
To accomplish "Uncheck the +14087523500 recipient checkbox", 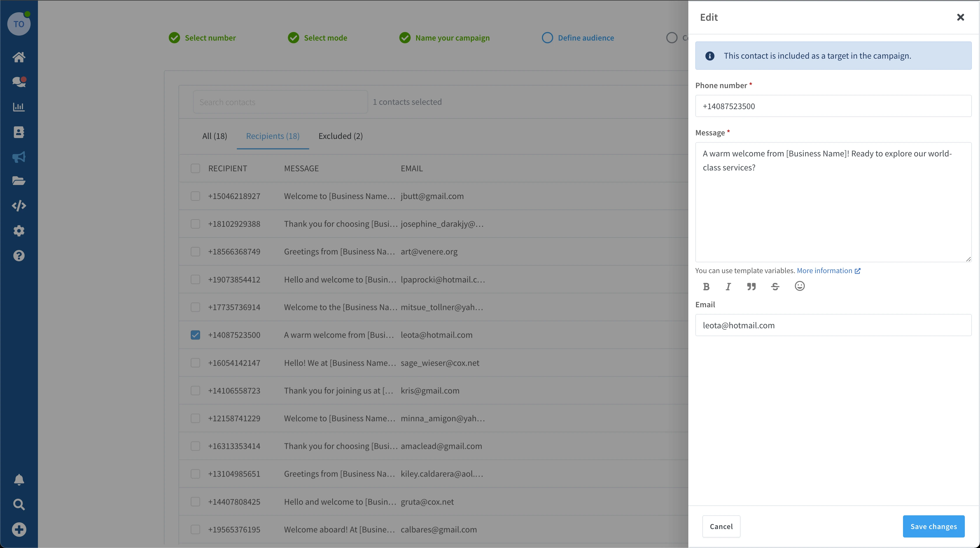I will pyautogui.click(x=195, y=335).
